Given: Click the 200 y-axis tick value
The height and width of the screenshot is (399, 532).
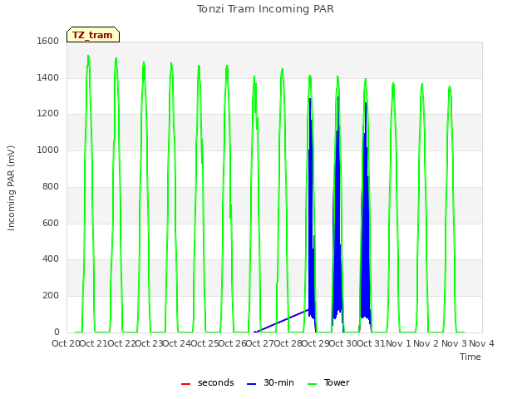Looking at the screenshot, I should coord(51,296).
